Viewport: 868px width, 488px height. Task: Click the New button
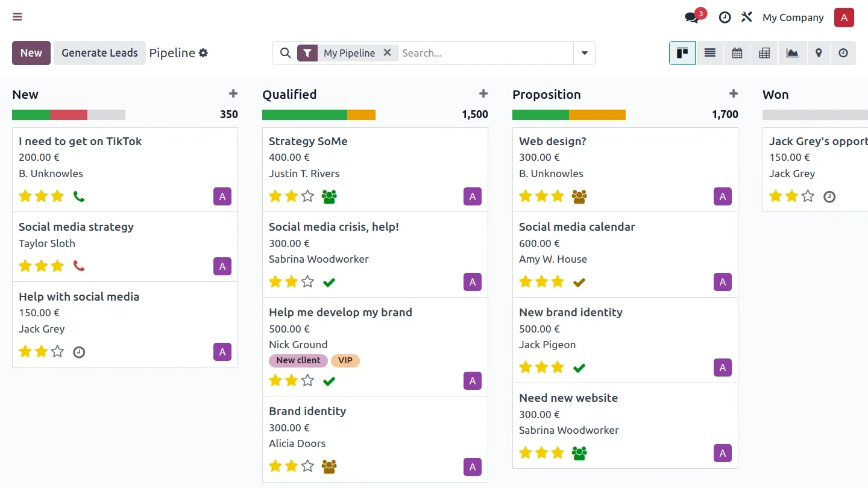(x=31, y=53)
